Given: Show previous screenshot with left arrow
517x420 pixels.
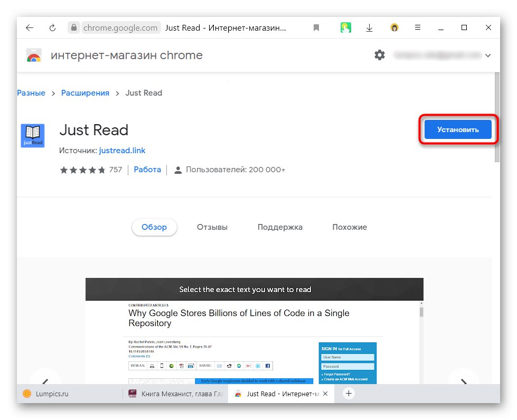Looking at the screenshot, I should (45, 380).
